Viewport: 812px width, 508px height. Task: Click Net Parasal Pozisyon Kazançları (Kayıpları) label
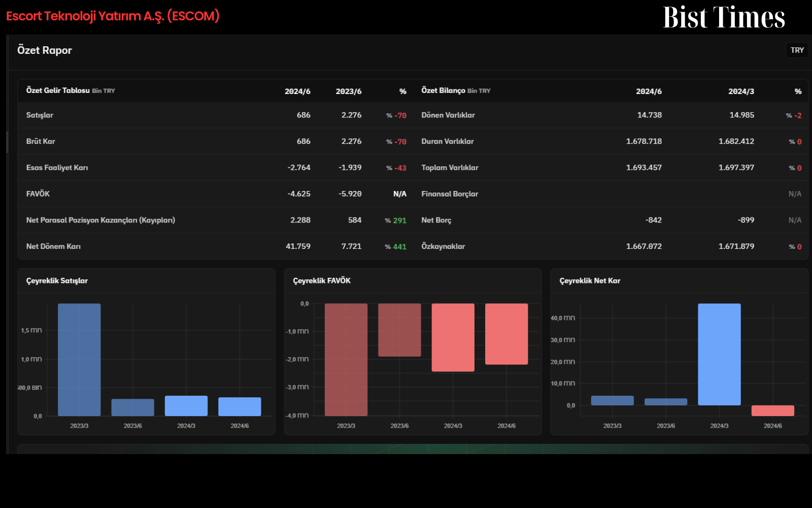(x=100, y=220)
